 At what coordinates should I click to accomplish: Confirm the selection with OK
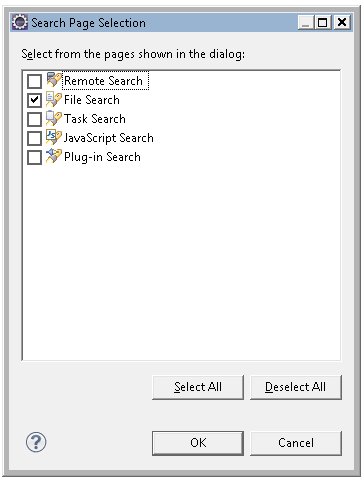[198, 443]
